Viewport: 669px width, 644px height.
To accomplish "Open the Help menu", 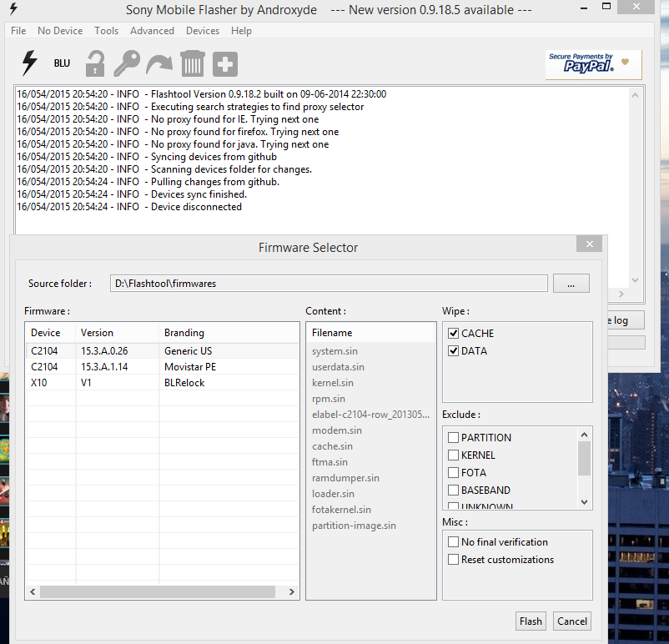I will pyautogui.click(x=241, y=31).
